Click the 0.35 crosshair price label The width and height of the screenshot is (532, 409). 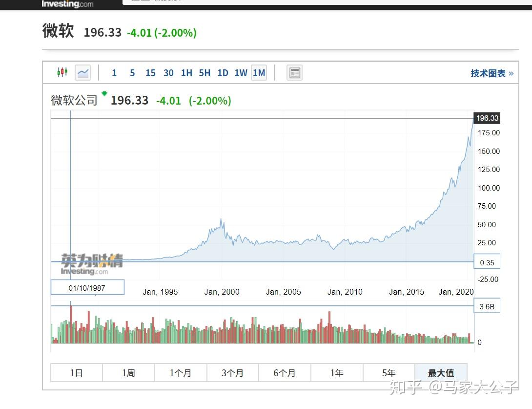[x=487, y=262]
